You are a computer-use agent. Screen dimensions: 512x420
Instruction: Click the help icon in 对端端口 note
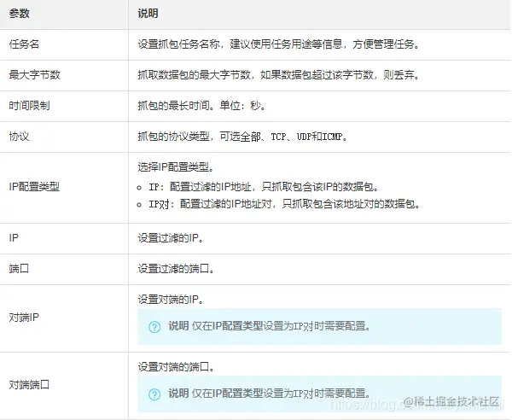pos(154,394)
